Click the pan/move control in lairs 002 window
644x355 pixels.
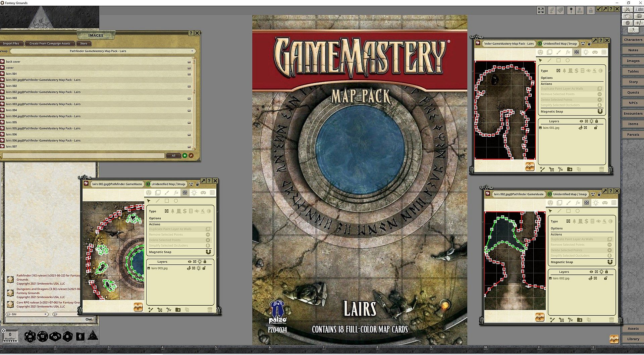[x=540, y=317]
